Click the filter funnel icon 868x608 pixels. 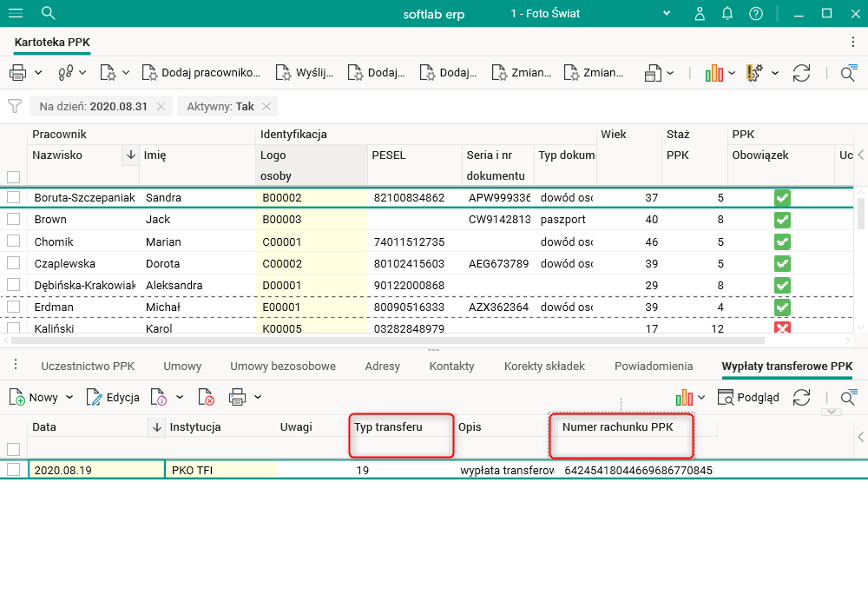click(x=15, y=106)
